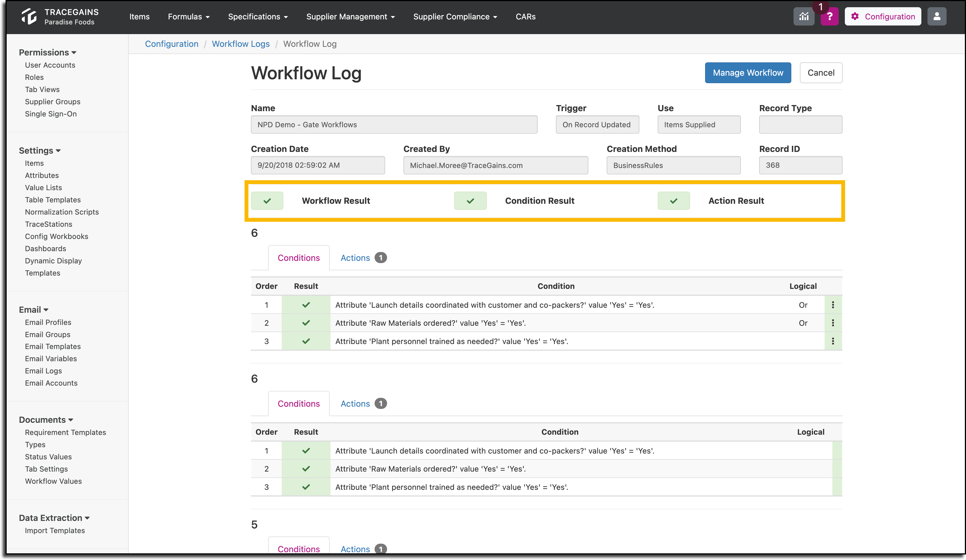Open Email Logs in sidebar
This screenshot has width=966, height=560.
pos(43,371)
